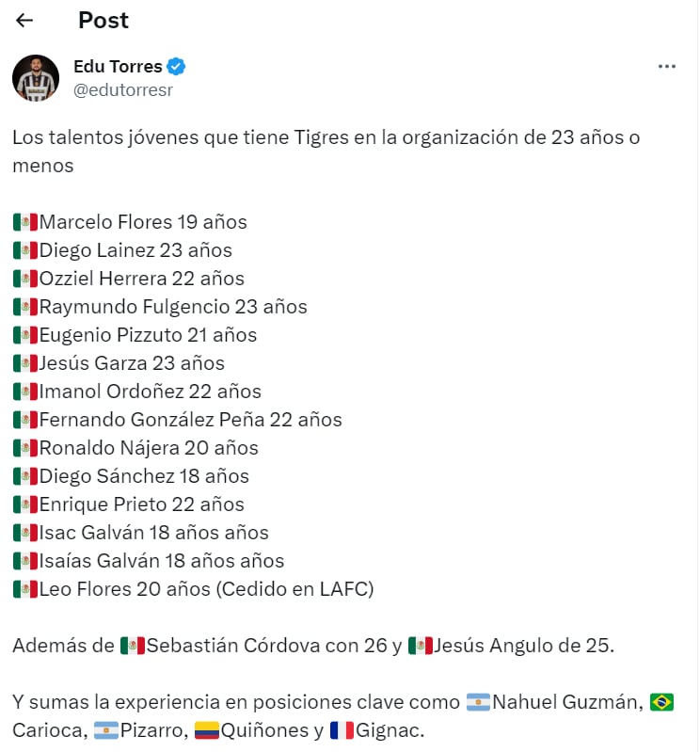Click the back arrow icon
The height and width of the screenshot is (752, 700).
point(25,20)
